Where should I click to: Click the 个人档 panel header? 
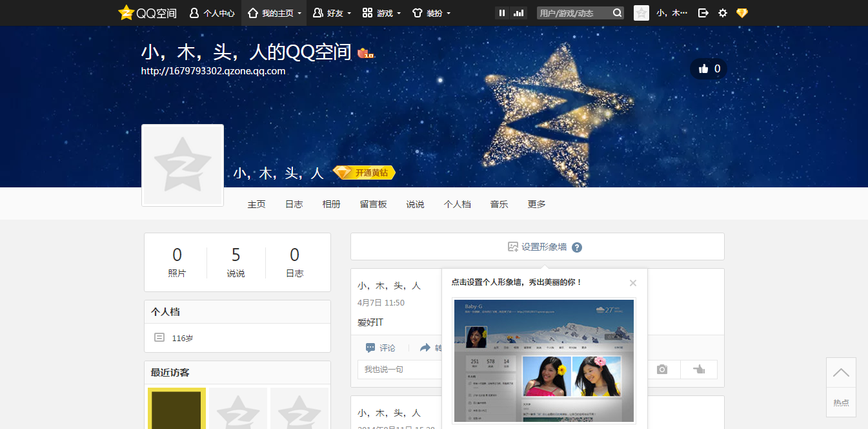coord(237,312)
